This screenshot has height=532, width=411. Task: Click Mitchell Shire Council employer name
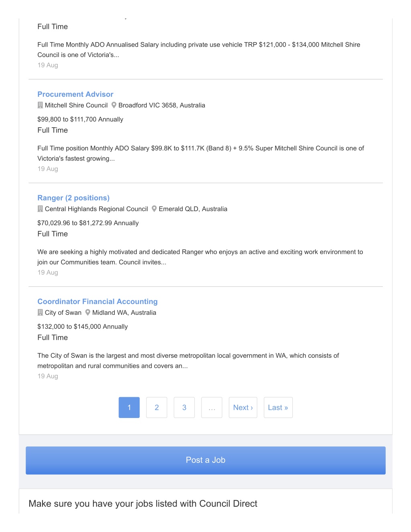point(76,105)
